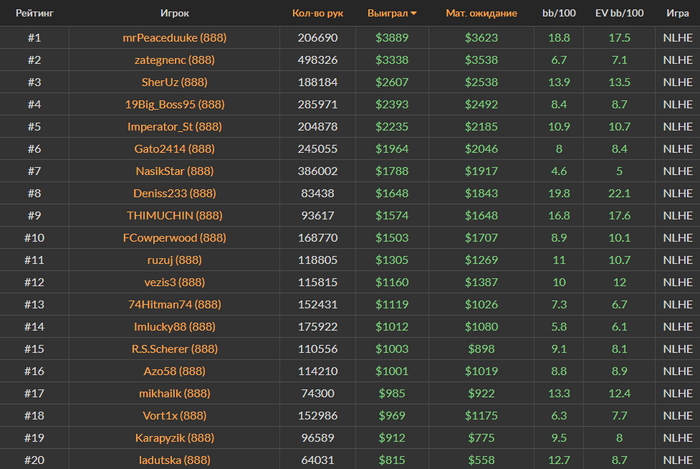Sort by Мат. ожидание column header
This screenshot has height=469, width=700.
481,13
